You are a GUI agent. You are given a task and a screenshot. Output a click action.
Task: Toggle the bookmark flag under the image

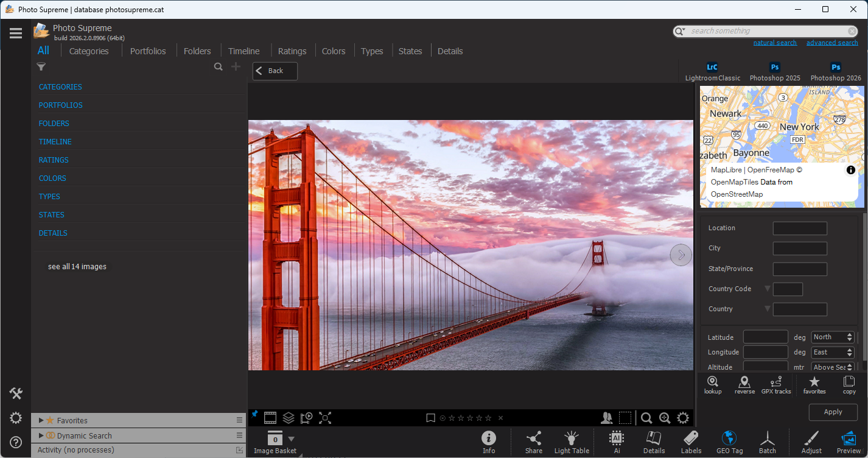(x=430, y=418)
